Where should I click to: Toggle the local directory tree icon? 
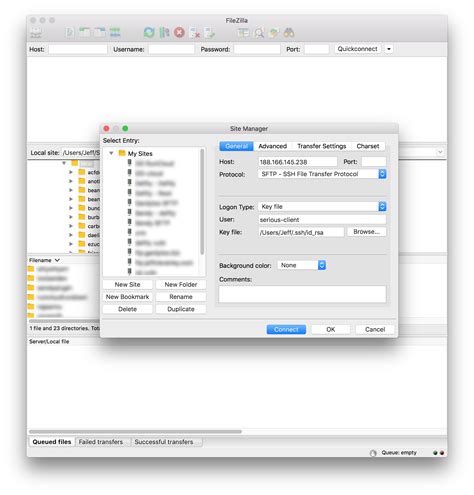pyautogui.click(x=85, y=33)
